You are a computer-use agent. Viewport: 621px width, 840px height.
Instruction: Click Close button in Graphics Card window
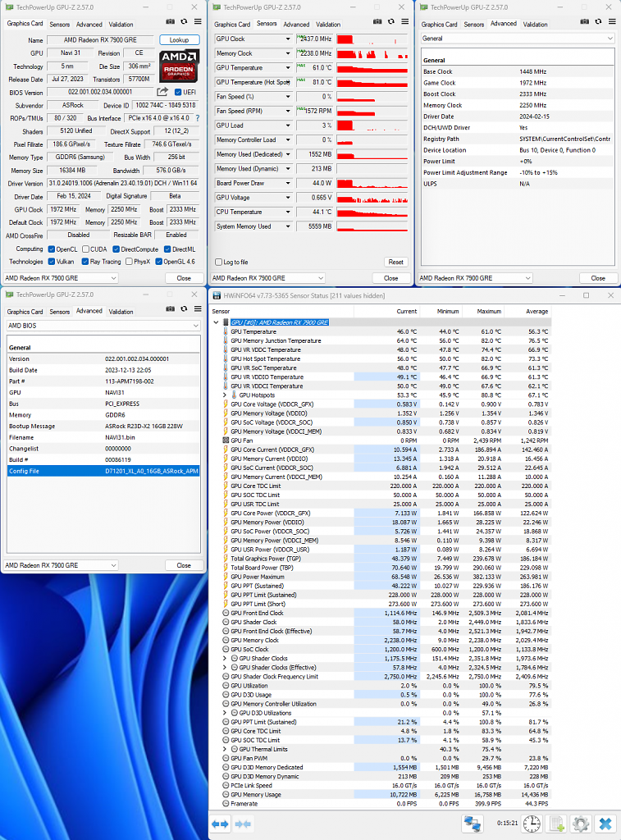tap(184, 278)
